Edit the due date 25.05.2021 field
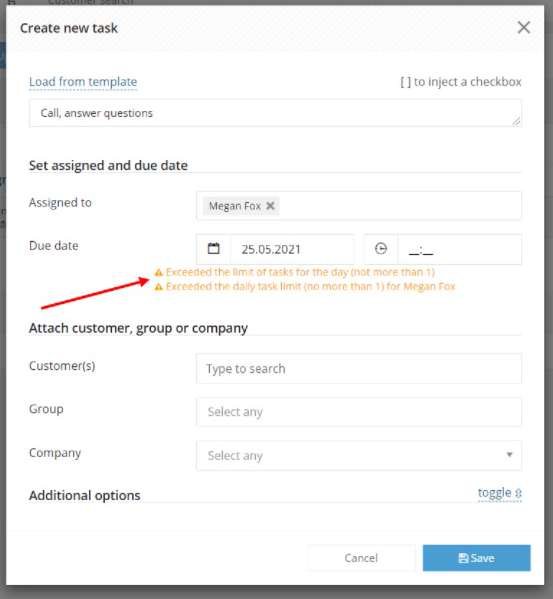553x599 pixels. click(x=292, y=249)
